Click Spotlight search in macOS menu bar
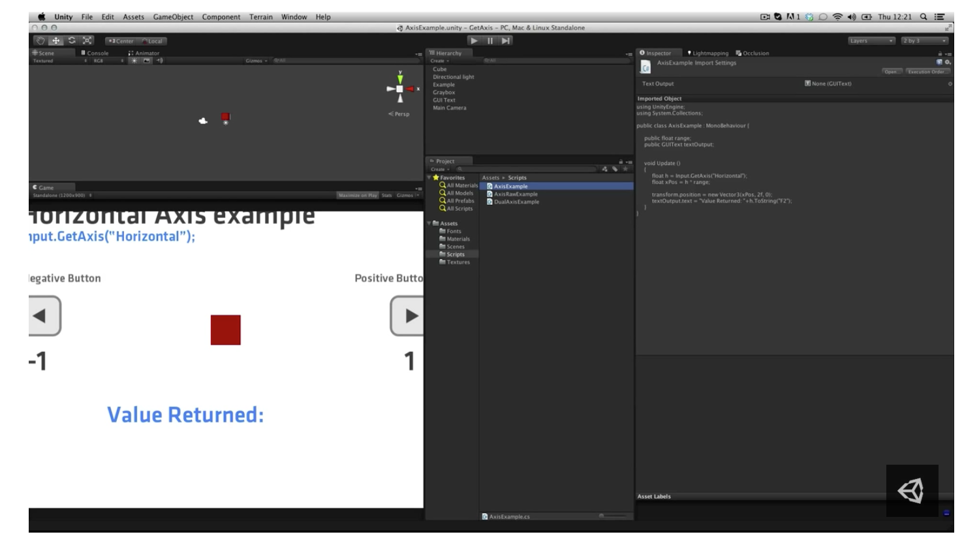 (x=924, y=17)
